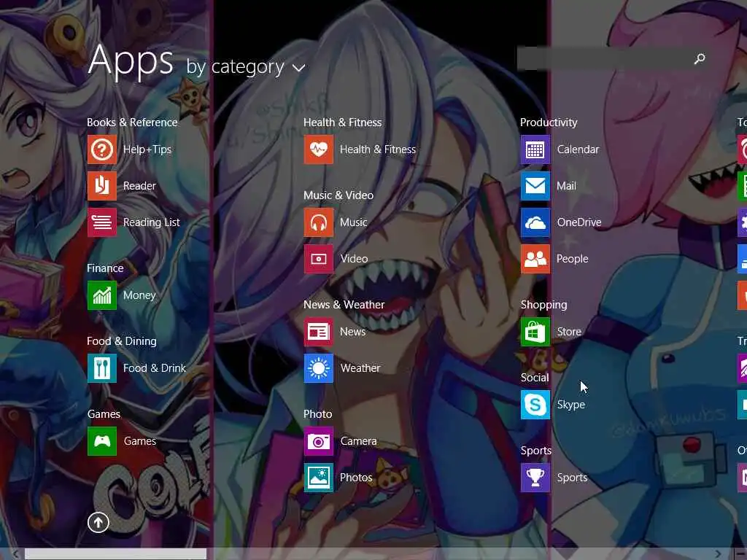Viewport: 747px width, 560px height.
Task: Click the Calendar label text
Action: (578, 149)
